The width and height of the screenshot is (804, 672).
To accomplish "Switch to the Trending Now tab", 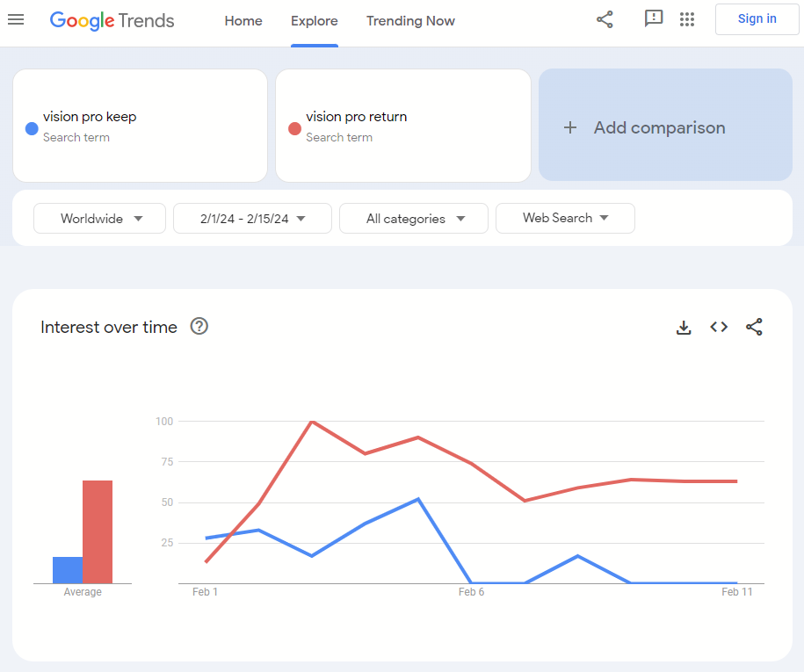I will tap(410, 21).
